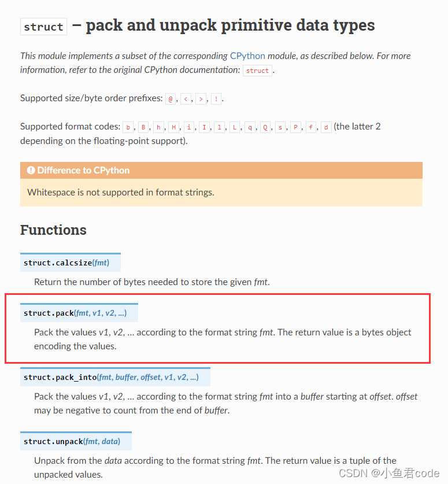This screenshot has width=448, height=484.
Task: Click the lowercase s format code box
Action: [280, 127]
